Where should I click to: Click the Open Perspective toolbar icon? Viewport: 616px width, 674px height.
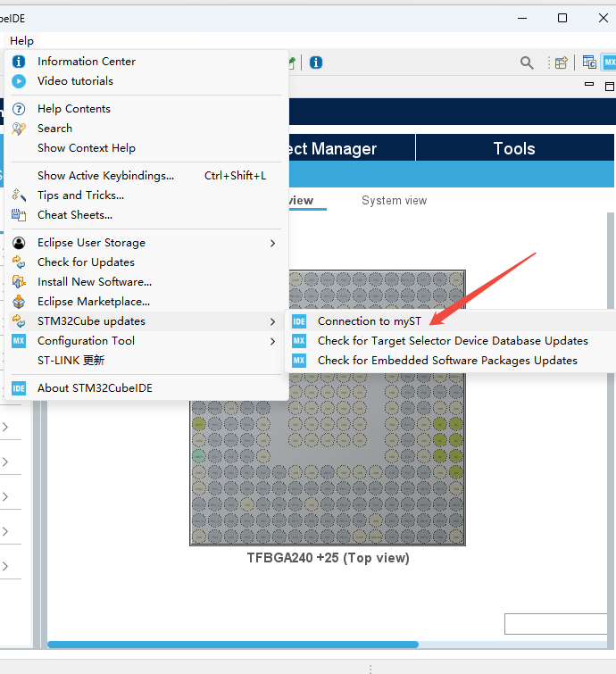[x=561, y=62]
